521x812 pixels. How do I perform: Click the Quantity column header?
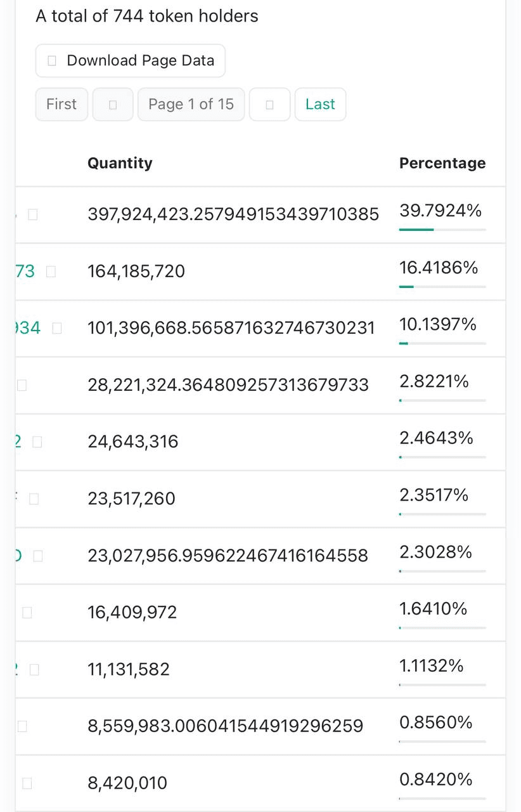[120, 163]
